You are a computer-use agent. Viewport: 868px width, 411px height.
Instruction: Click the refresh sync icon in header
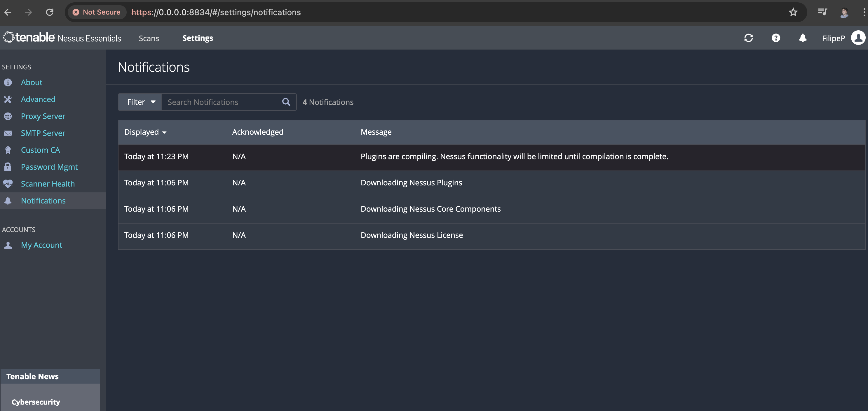pyautogui.click(x=748, y=38)
